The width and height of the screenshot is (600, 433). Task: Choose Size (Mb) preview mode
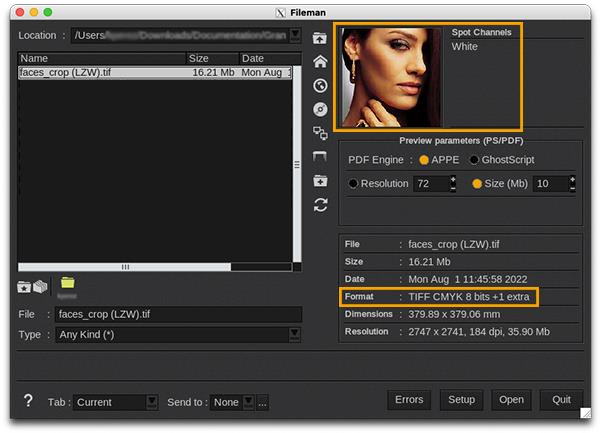point(477,184)
